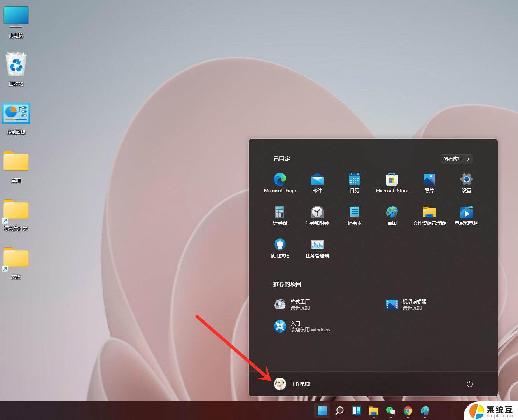Click the power button in Start menu
The height and width of the screenshot is (420, 518).
[x=470, y=384]
